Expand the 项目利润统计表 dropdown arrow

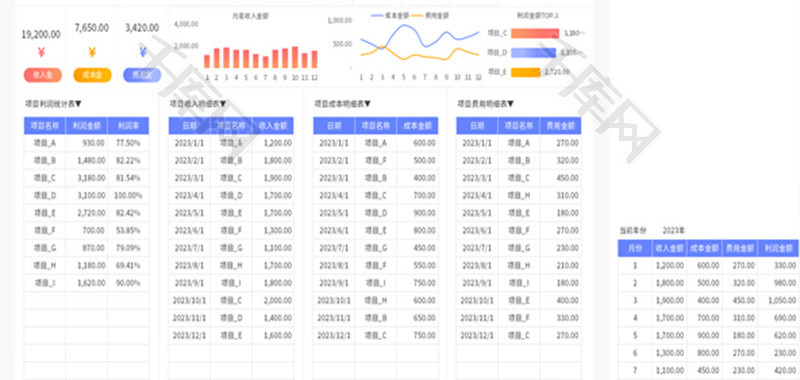coord(79,104)
